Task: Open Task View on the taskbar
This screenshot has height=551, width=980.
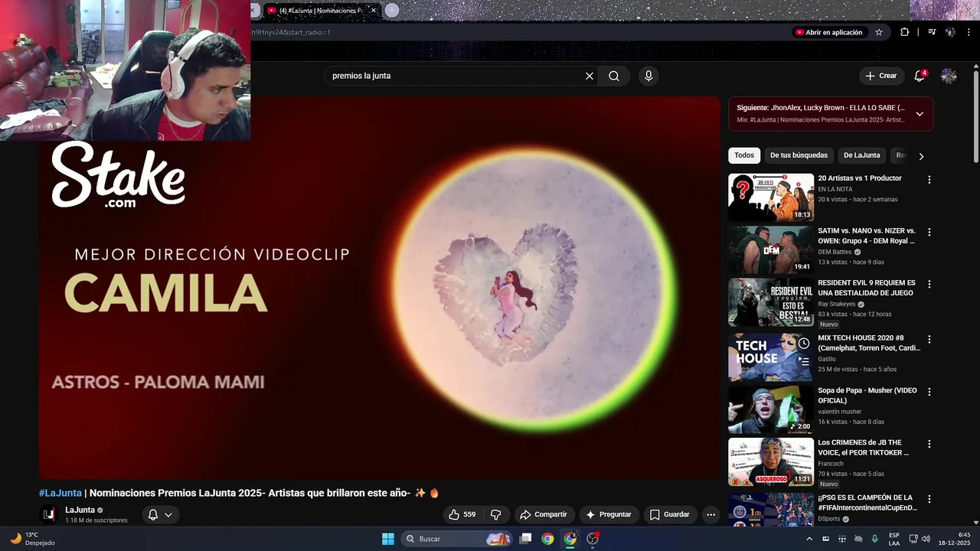Action: pyautogui.click(x=525, y=539)
